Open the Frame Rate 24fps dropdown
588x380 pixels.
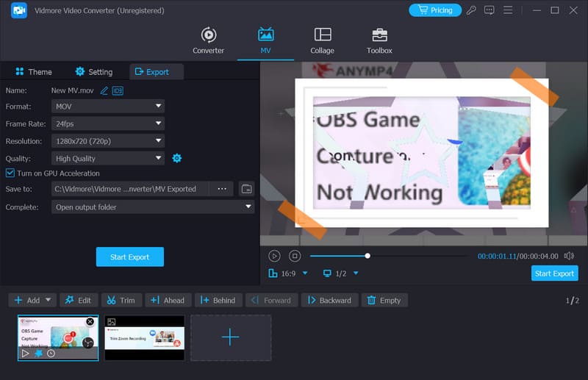(109, 123)
